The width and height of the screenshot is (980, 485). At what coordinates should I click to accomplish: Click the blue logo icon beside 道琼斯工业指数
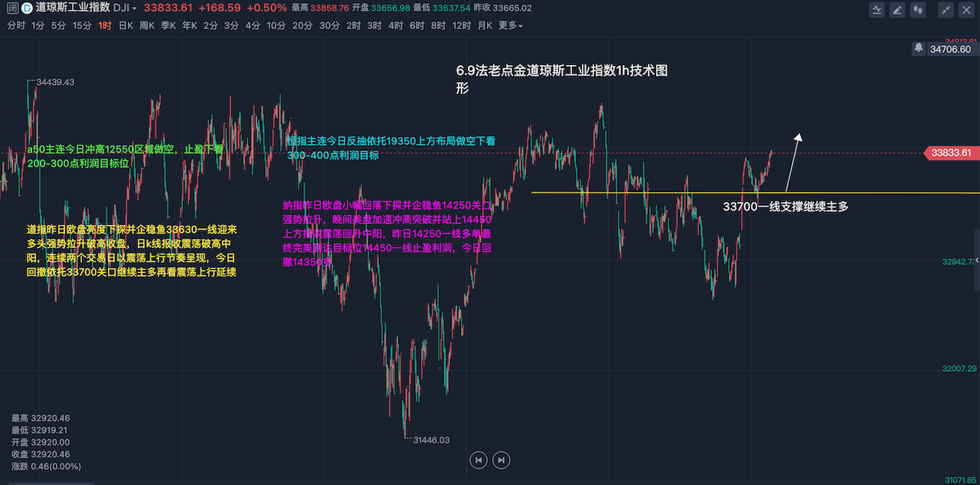pyautogui.click(x=27, y=8)
